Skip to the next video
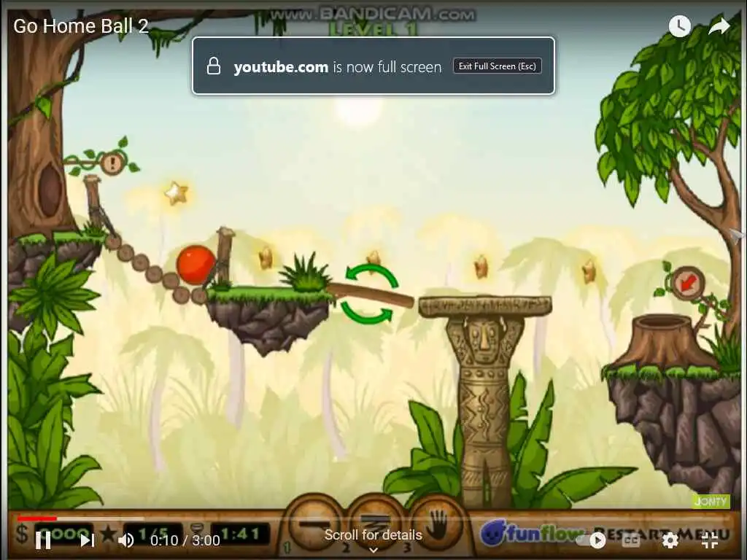The height and width of the screenshot is (560, 747). (x=87, y=540)
